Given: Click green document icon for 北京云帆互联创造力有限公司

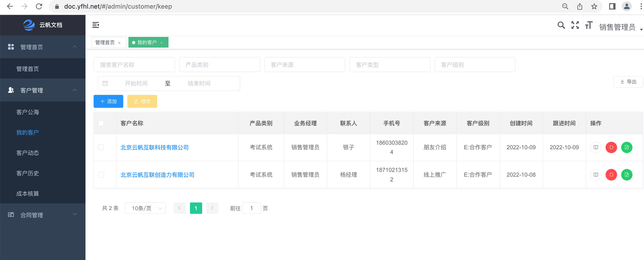Looking at the screenshot, I should [627, 175].
